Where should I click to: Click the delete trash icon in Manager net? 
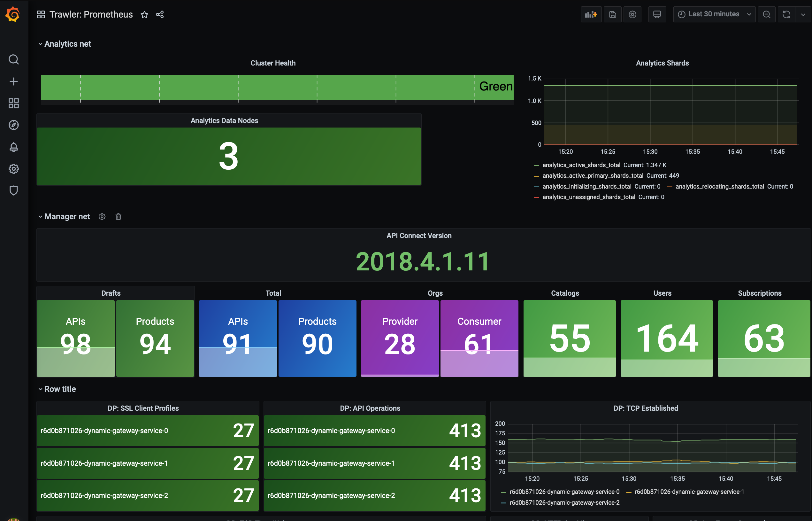(x=119, y=216)
